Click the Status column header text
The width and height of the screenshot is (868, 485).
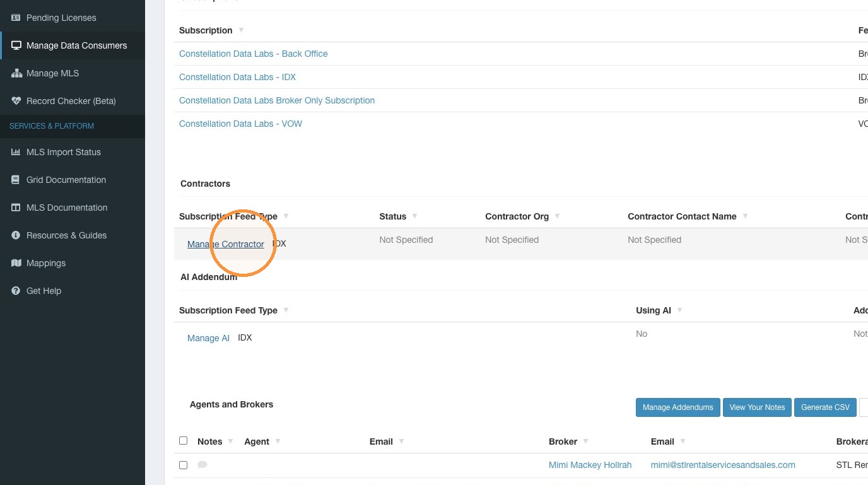tap(392, 216)
